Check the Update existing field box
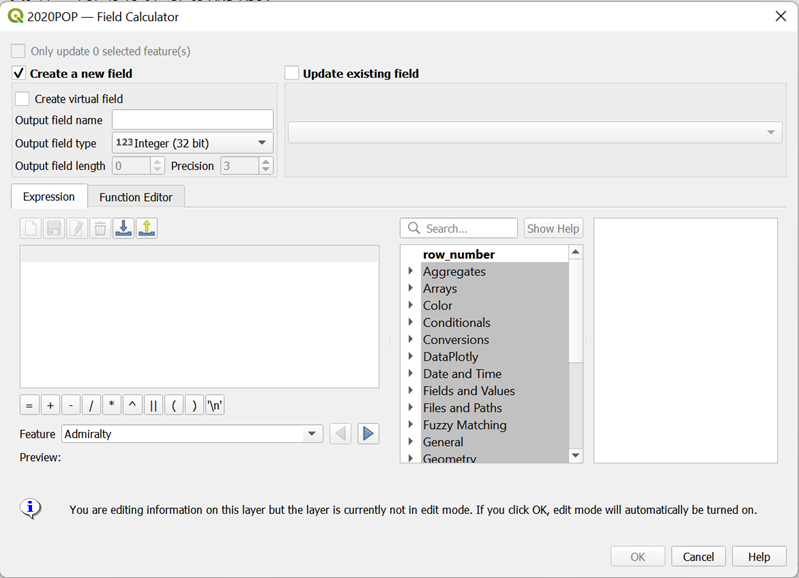The width and height of the screenshot is (799, 578). [x=292, y=73]
